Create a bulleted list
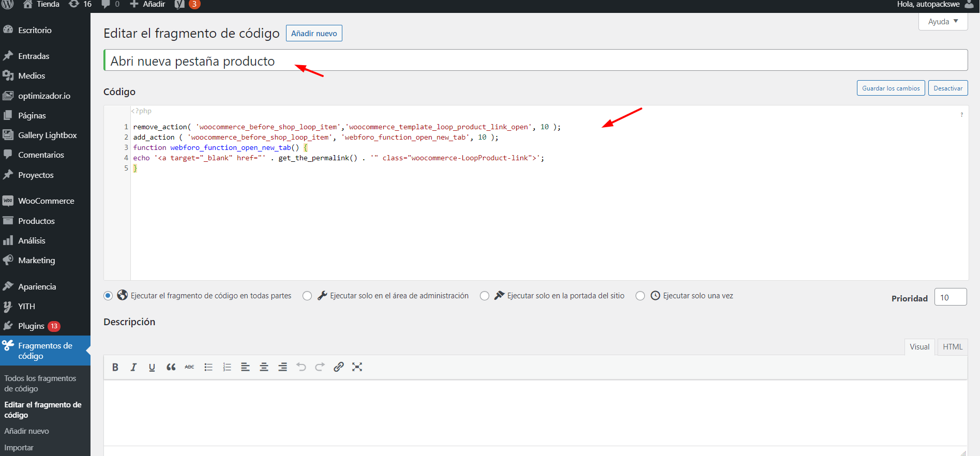The image size is (980, 456). [x=208, y=367]
